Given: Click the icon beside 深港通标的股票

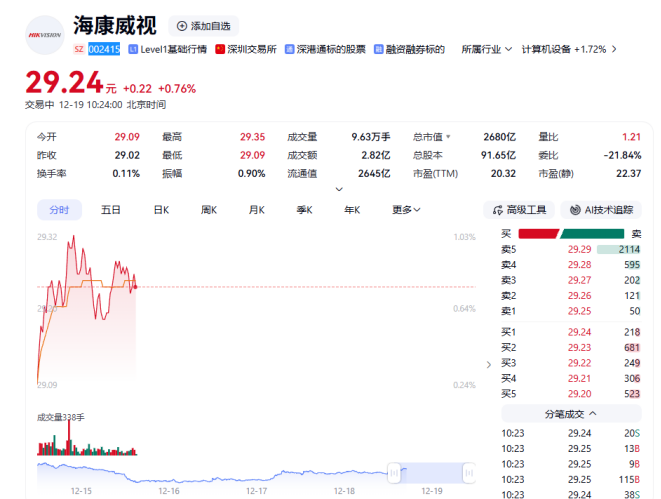Looking at the screenshot, I should coord(290,49).
